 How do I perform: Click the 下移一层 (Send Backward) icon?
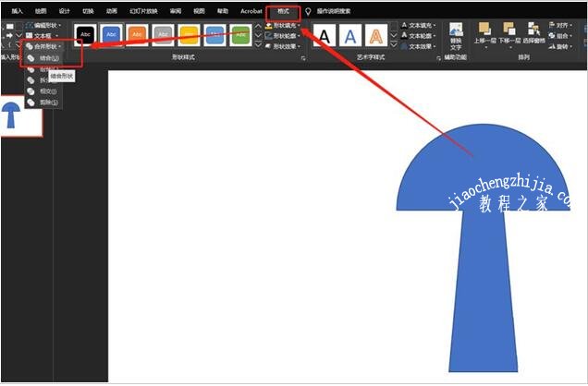coord(509,29)
